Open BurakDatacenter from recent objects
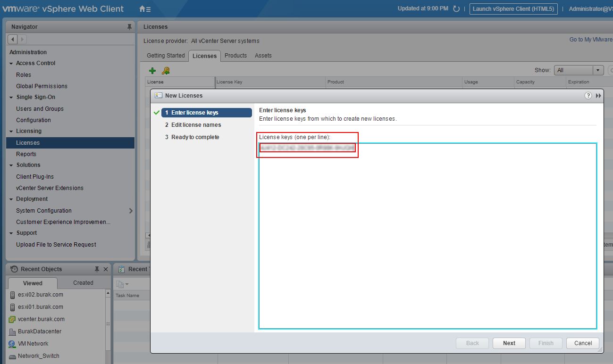Viewport: 613px width, 364px height. [40, 331]
